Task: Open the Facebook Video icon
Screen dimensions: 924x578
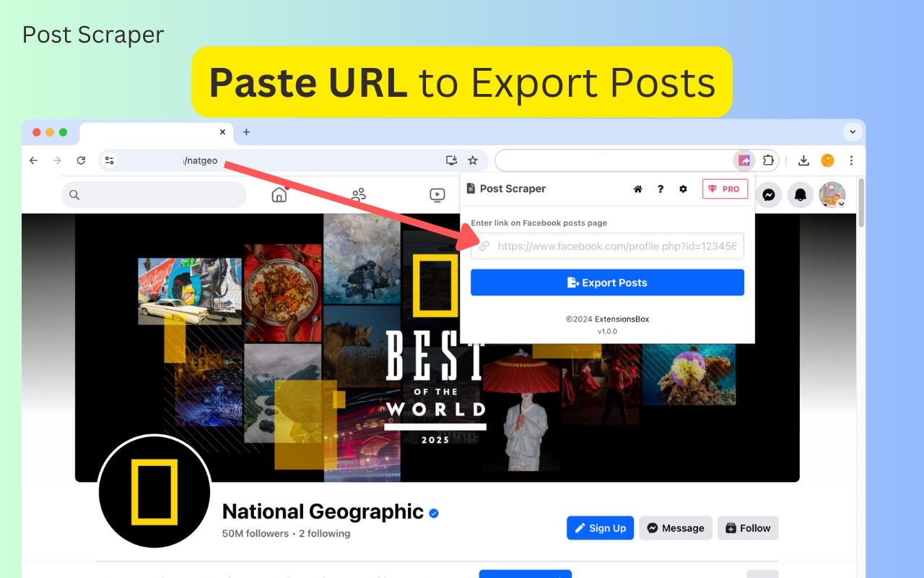Action: click(x=437, y=194)
